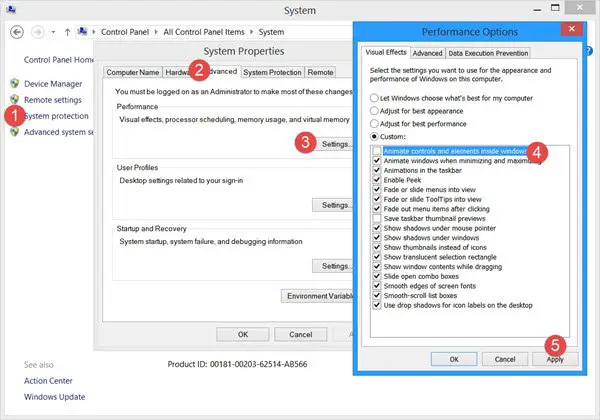The width and height of the screenshot is (600, 420).
Task: Uncheck Fade out menu items after clicking
Action: pos(377,209)
